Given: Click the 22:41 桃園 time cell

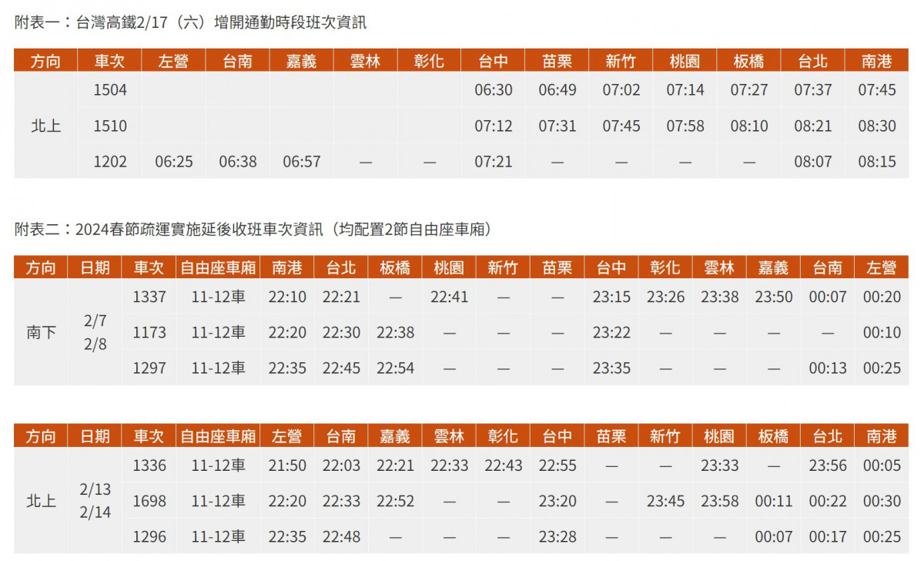Looking at the screenshot, I should coord(450,297).
